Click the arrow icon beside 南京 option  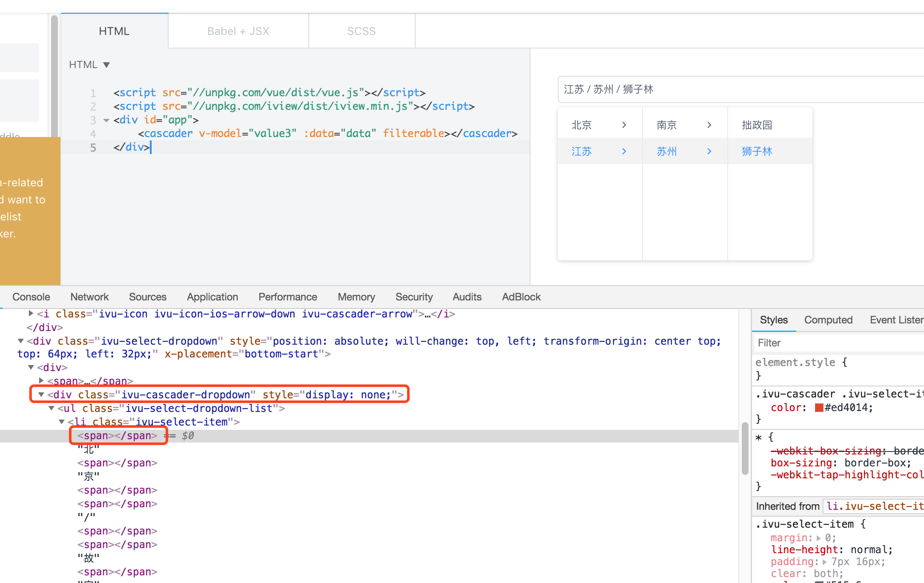(709, 125)
